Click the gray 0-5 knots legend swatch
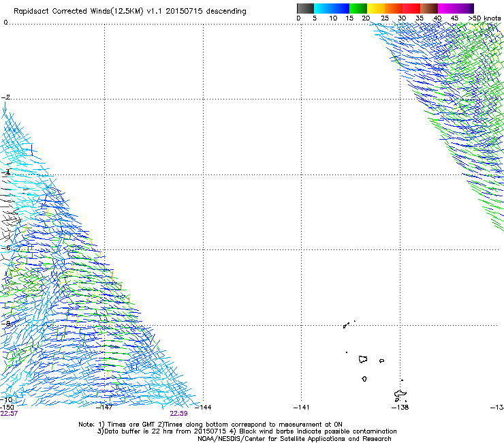Viewport: 504px width, 443px height. click(x=305, y=8)
